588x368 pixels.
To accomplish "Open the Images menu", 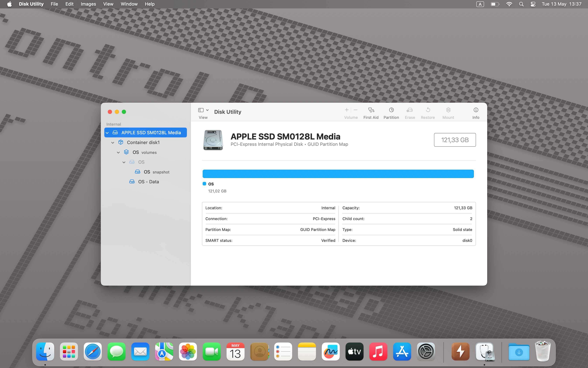I will click(88, 4).
